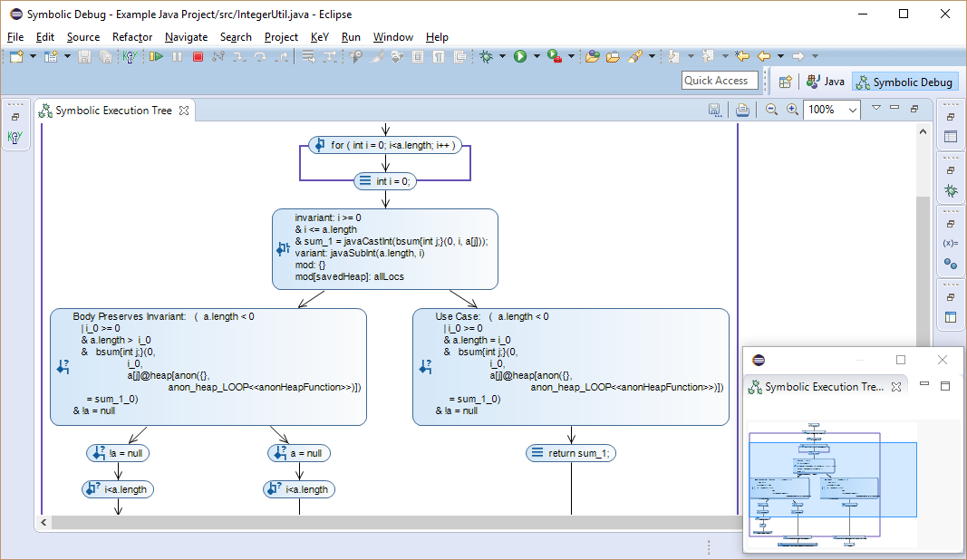The width and height of the screenshot is (967, 560).
Task: Zoom out with the minus magnifier
Action: coord(771,110)
